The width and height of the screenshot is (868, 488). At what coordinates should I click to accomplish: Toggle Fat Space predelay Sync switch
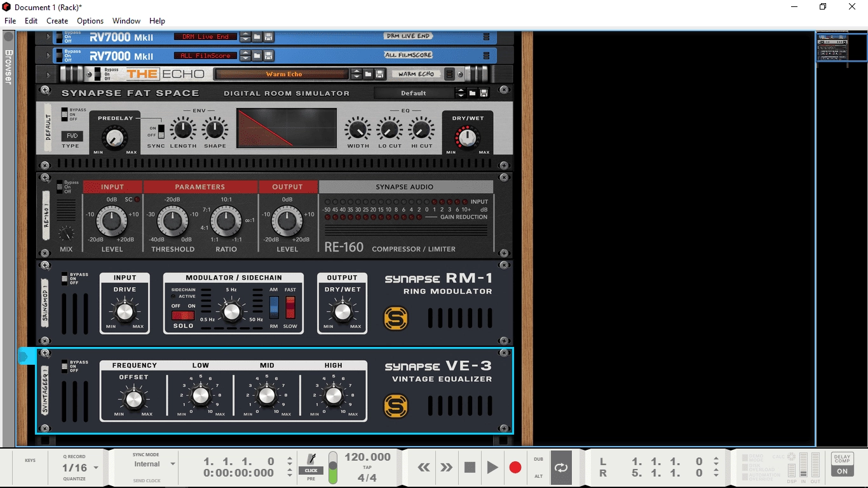coord(161,132)
